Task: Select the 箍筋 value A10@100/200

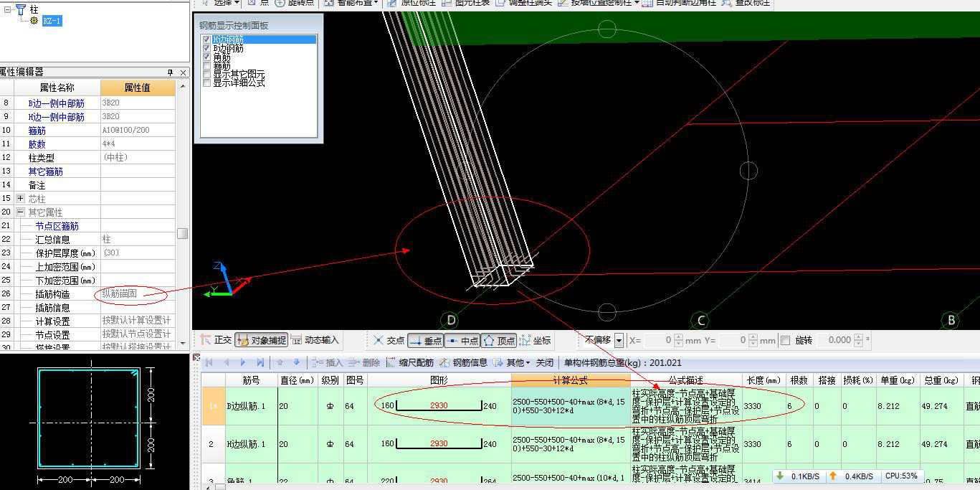Action: click(138, 131)
